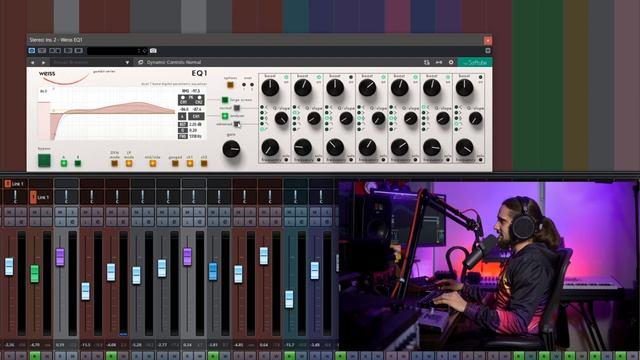Image resolution: width=640 pixels, height=360 pixels.
Task: Toggle the ganged channels button
Action: (x=175, y=163)
